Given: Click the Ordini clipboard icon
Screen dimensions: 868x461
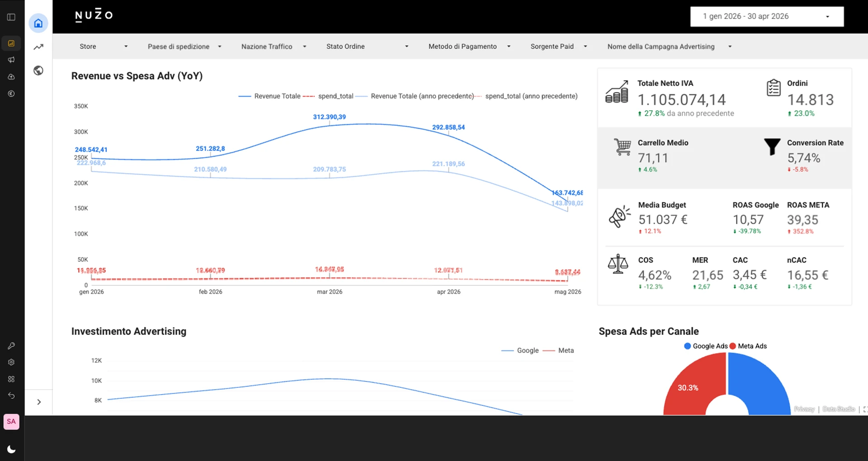Looking at the screenshot, I should click(774, 88).
